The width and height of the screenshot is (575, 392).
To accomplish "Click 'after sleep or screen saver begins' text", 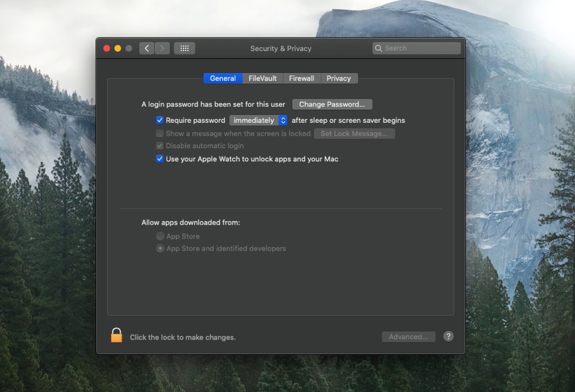I will [x=348, y=120].
